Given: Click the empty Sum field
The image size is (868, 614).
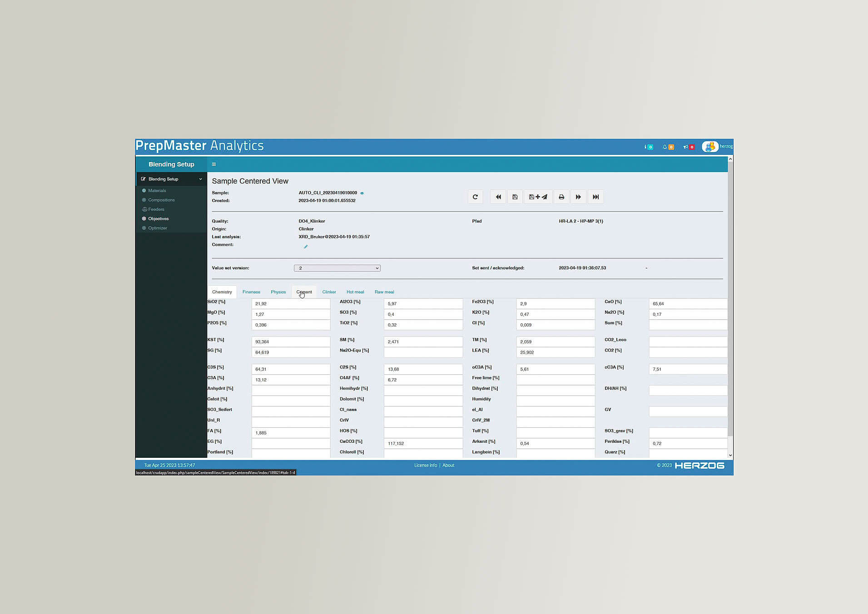Looking at the screenshot, I should (688, 325).
